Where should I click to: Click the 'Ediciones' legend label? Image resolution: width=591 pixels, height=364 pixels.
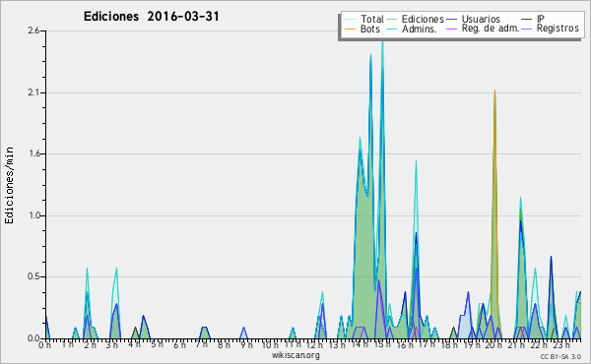tap(423, 19)
